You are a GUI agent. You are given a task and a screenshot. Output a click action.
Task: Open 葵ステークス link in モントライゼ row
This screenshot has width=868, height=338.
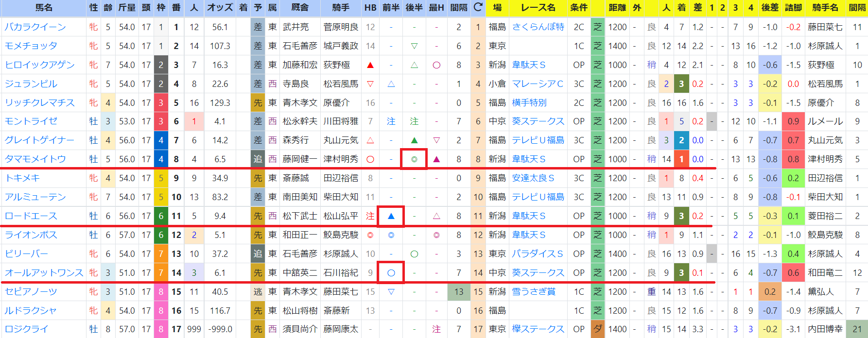538,121
